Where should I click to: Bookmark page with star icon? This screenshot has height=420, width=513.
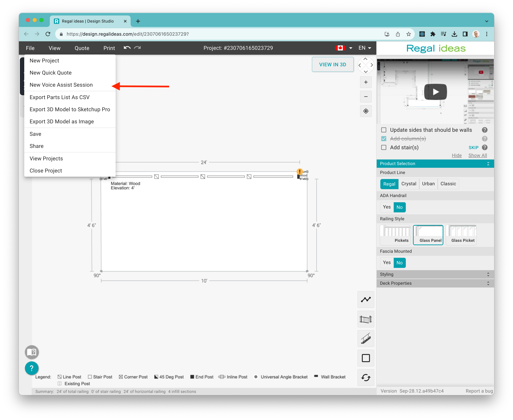(408, 34)
